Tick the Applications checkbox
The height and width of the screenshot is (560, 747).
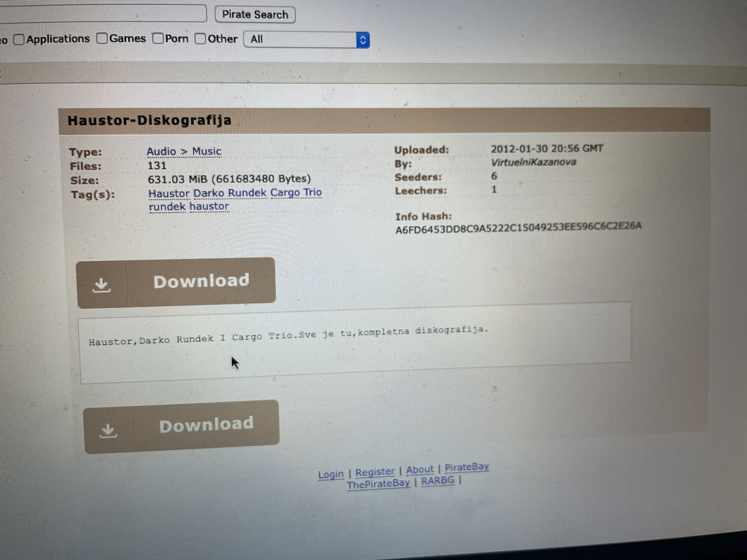coord(19,39)
